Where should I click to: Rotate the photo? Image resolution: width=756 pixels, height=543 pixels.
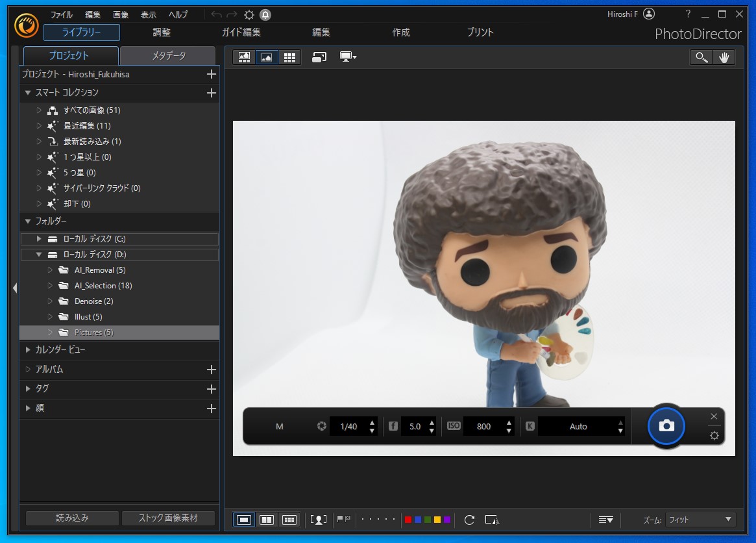[x=469, y=520]
